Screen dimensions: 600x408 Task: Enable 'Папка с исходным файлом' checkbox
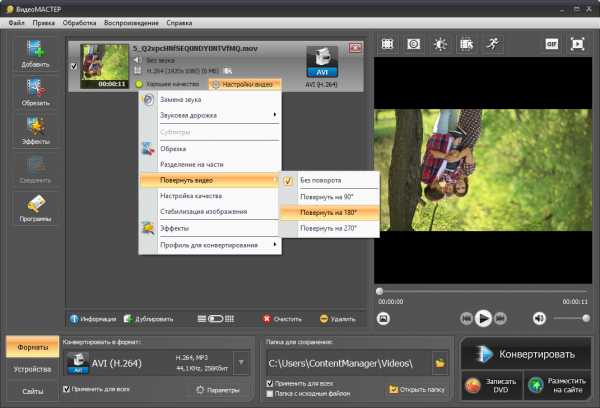[271, 394]
